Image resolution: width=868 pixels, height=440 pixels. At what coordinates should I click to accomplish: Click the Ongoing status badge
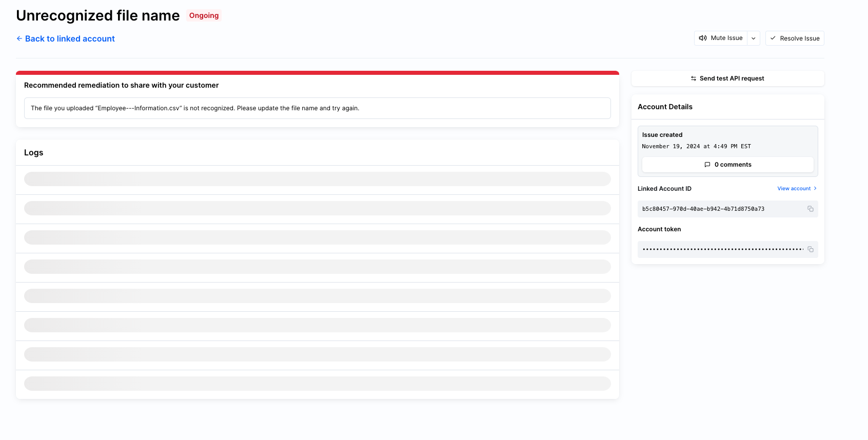pos(204,15)
